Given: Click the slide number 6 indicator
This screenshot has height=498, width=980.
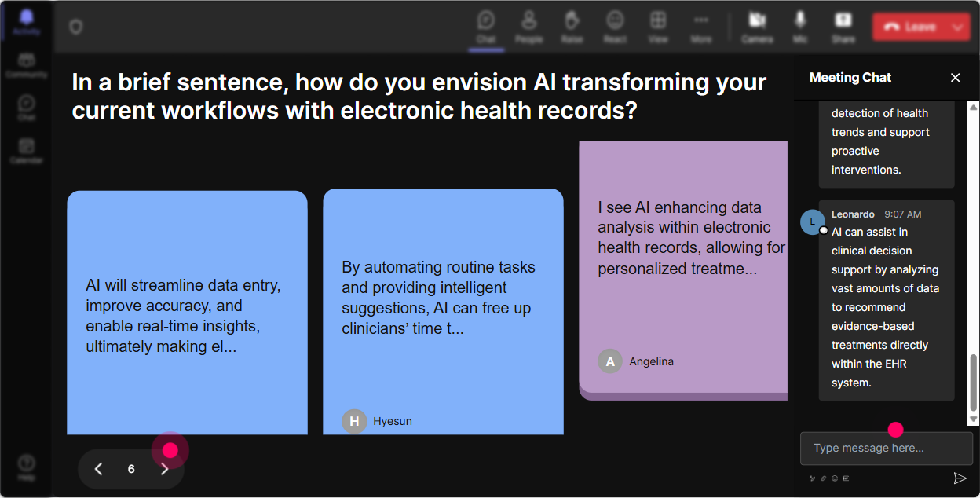Looking at the screenshot, I should 131,469.
